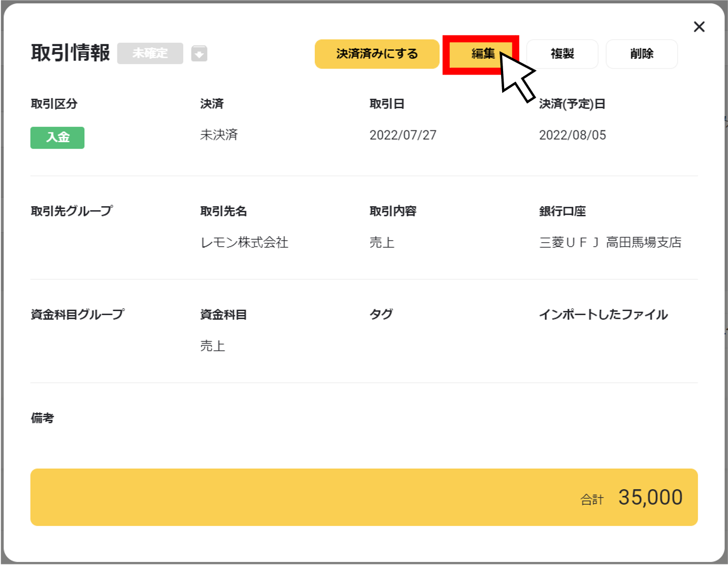The width and height of the screenshot is (728, 565).
Task: Click the 編集 button
Action: tap(481, 54)
